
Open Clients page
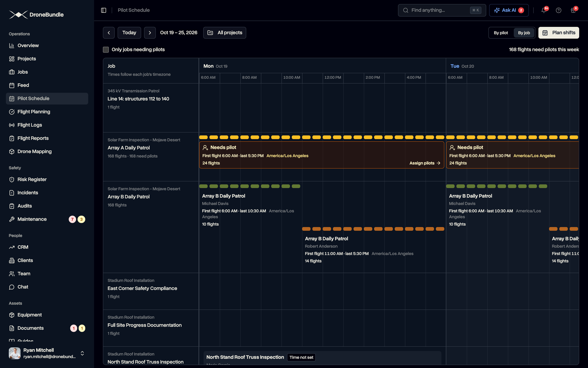coord(47,260)
